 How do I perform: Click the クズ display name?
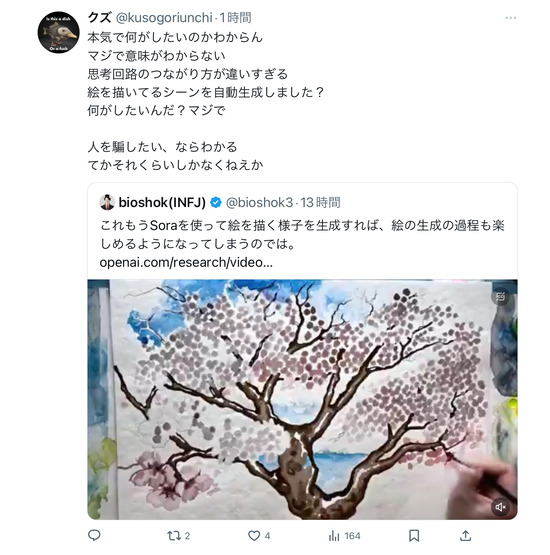pos(99,17)
